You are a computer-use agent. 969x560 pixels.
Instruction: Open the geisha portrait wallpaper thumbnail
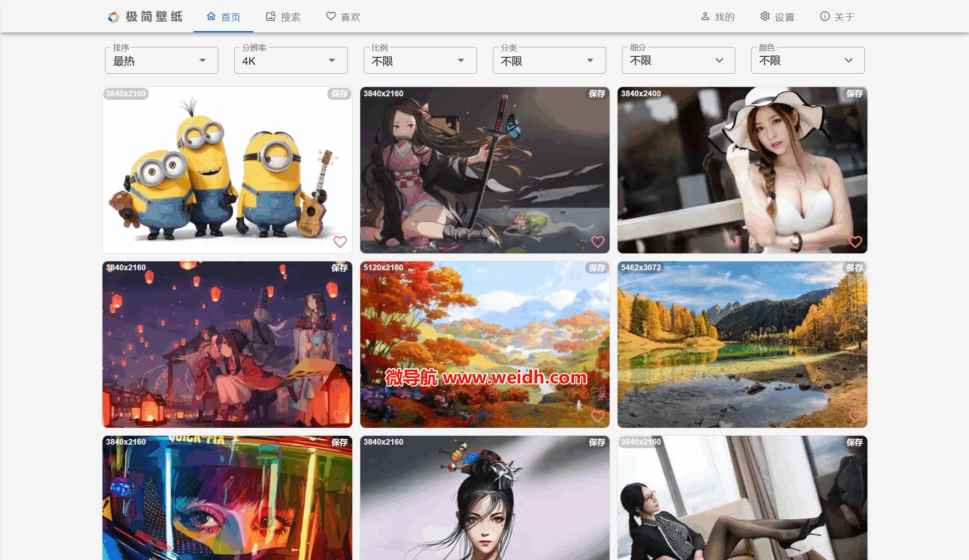[485, 498]
